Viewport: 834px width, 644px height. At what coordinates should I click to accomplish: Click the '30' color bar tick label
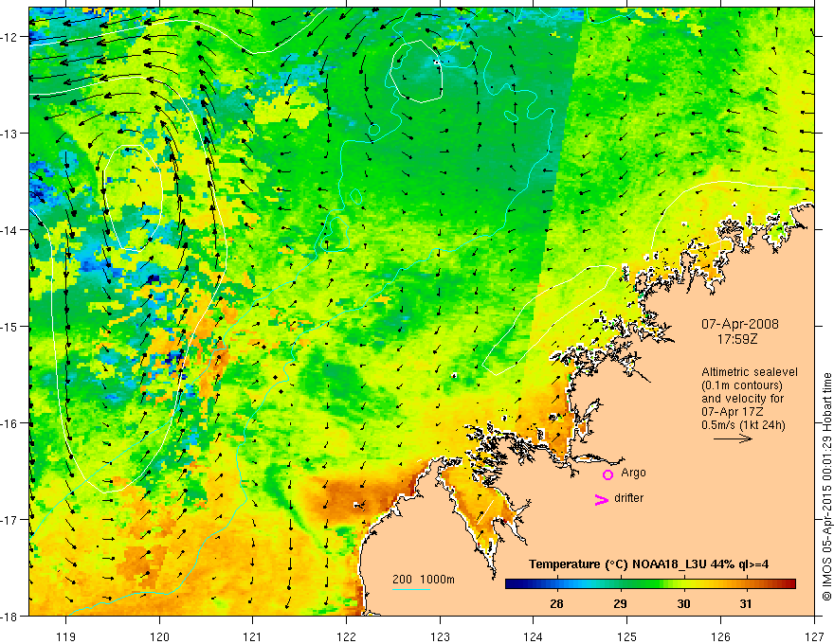pos(683,603)
